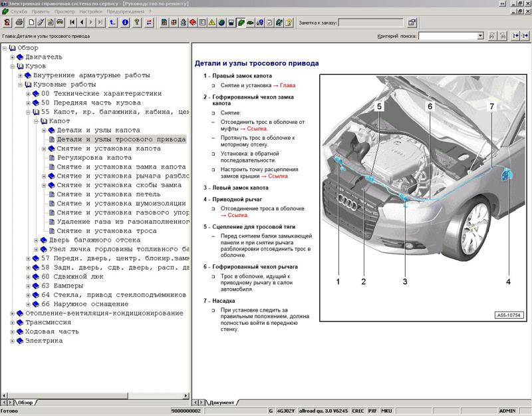Click the rightmost search-result navigation arrow icon
Viewport: 532px width, 416px height.
pyautogui.click(x=525, y=36)
